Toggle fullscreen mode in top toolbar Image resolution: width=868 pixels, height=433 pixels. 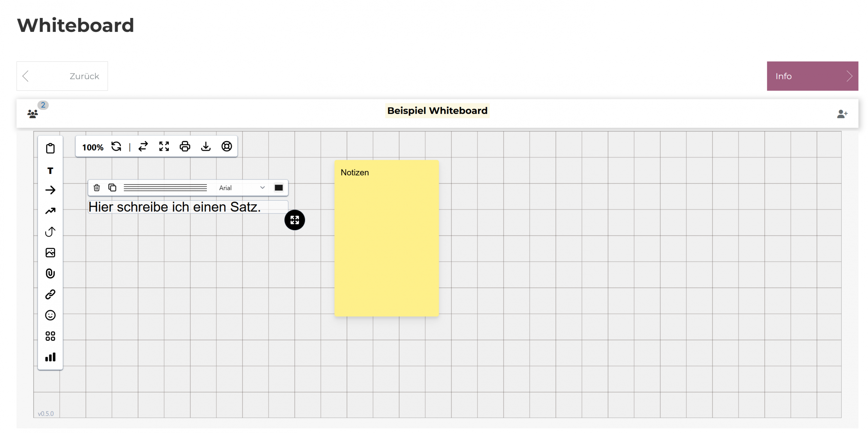coord(164,146)
